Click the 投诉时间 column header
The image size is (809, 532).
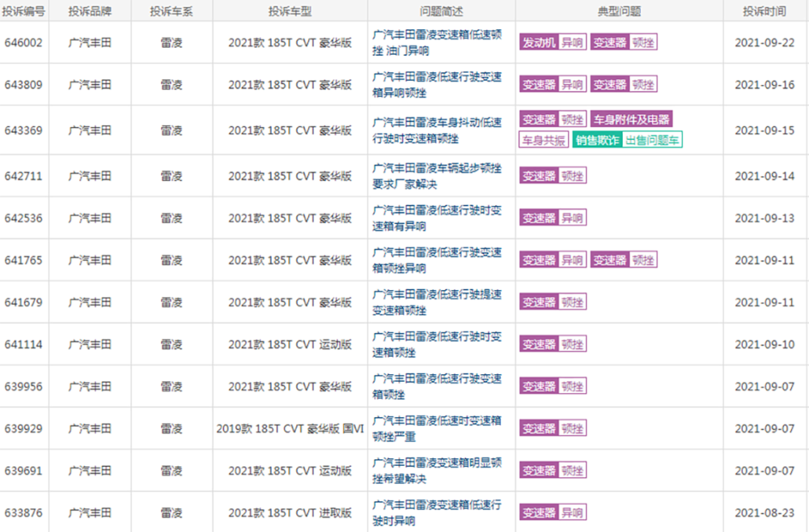[x=765, y=11]
